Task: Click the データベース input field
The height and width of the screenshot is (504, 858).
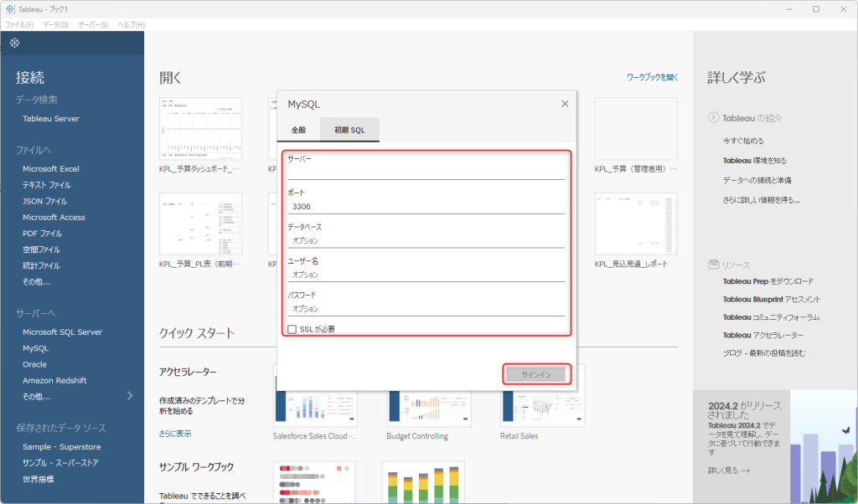Action: click(426, 240)
